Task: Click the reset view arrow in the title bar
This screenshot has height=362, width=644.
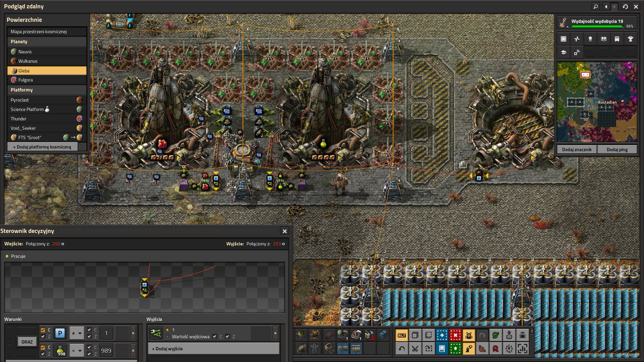Action: click(x=625, y=7)
